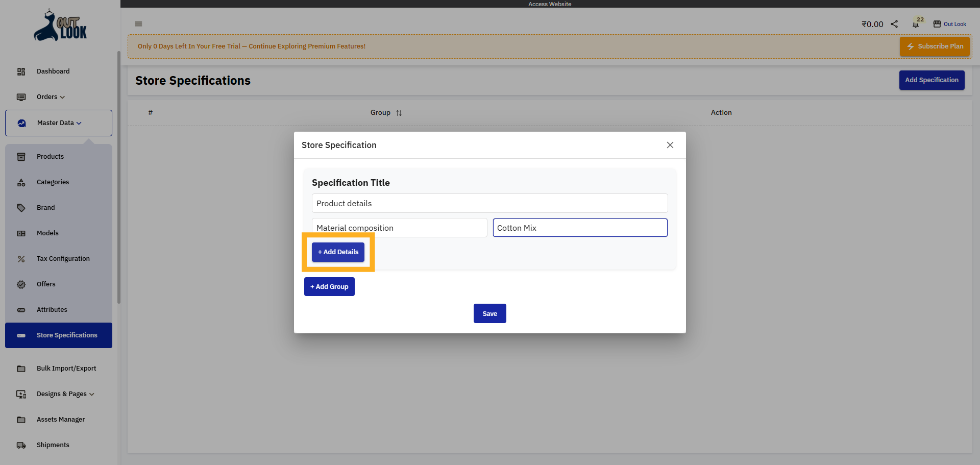Open Tax Configuration from sidebar
The height and width of the screenshot is (465, 980).
[62, 258]
